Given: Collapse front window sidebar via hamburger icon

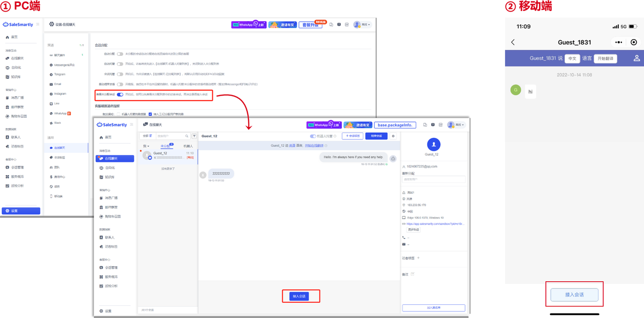Looking at the screenshot, I should pyautogui.click(x=131, y=124).
